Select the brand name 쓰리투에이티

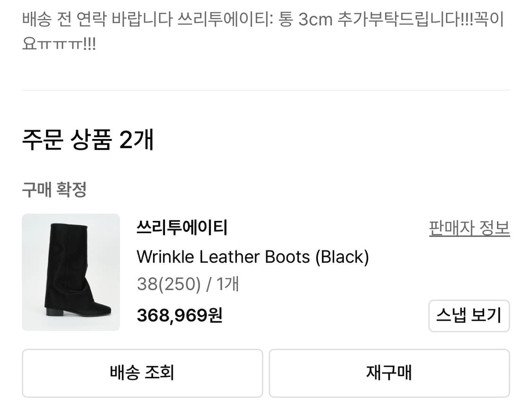(x=182, y=228)
